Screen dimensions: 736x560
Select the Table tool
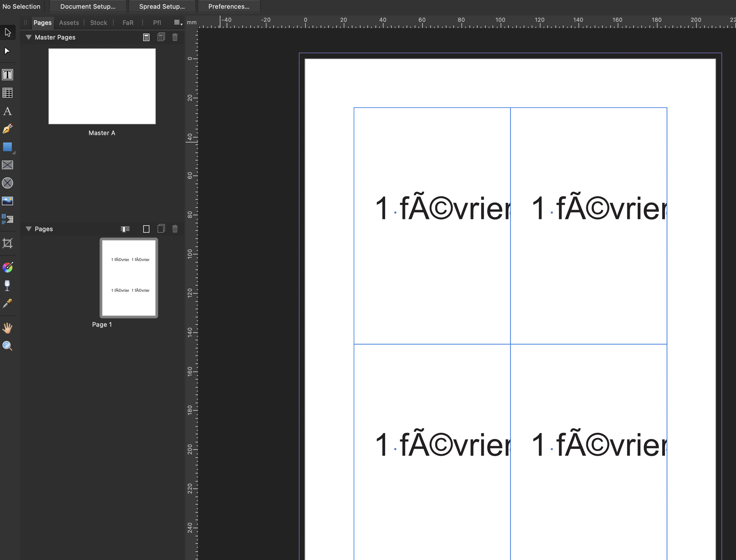(x=8, y=93)
